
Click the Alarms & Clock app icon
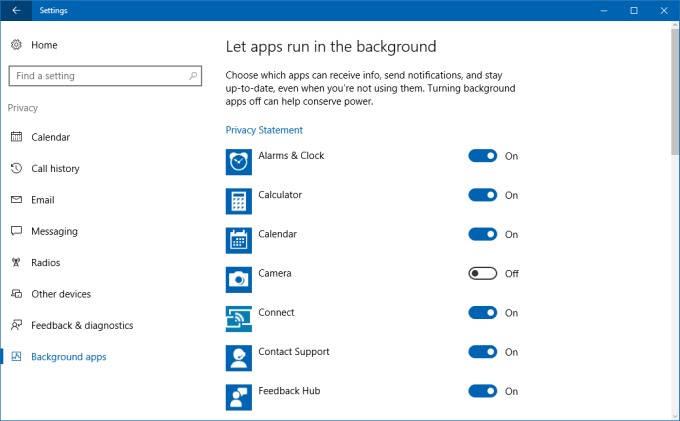click(239, 162)
